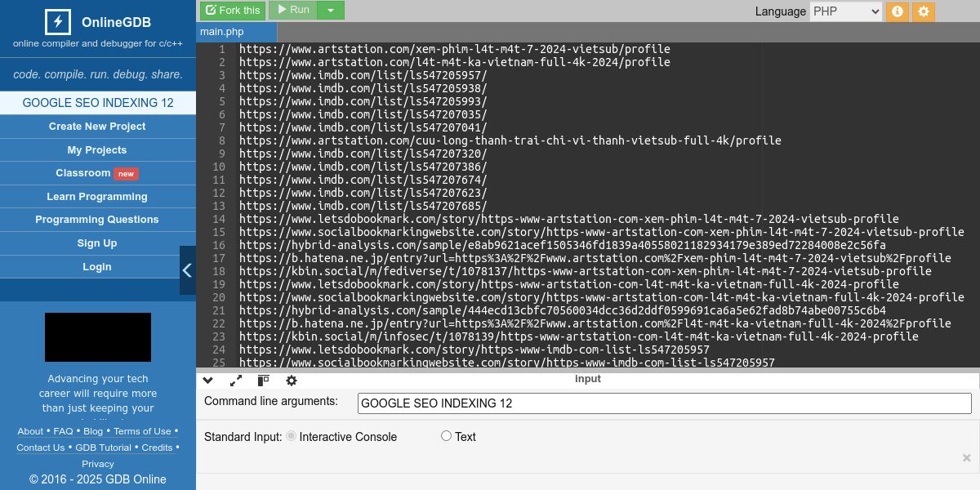The image size is (980, 490).
Task: Click the Command line arguments input field
Action: (664, 403)
